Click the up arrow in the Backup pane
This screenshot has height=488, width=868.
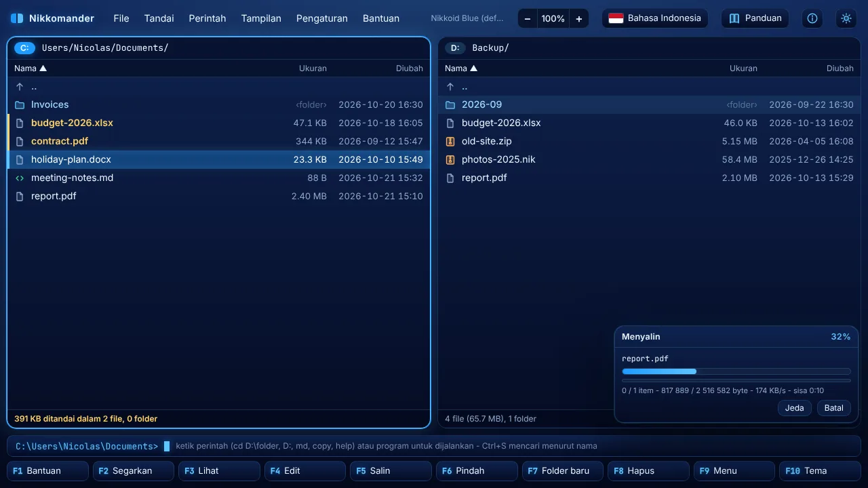[450, 87]
